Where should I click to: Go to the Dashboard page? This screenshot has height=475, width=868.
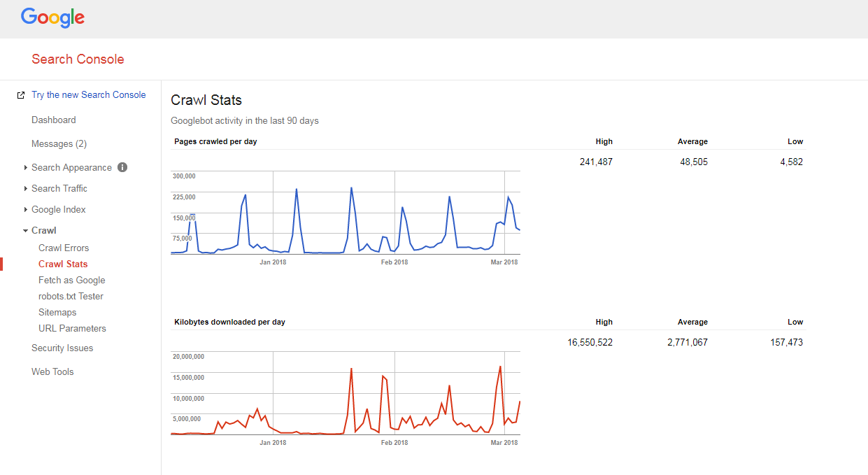[54, 120]
